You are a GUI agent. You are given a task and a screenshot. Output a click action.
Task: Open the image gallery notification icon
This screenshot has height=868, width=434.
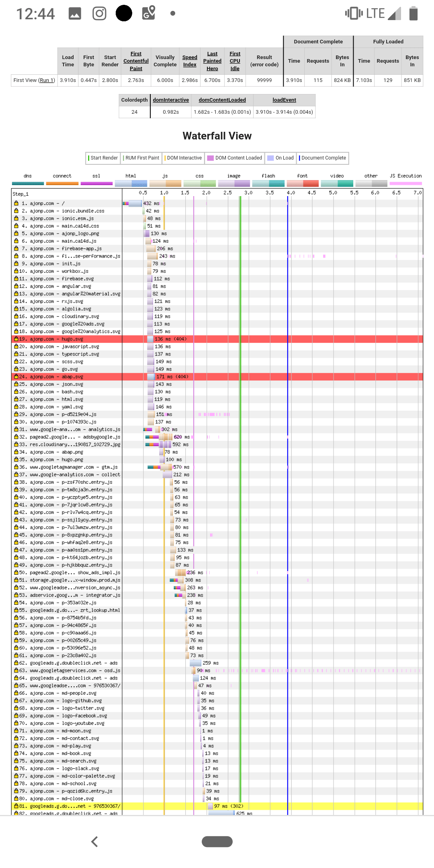pyautogui.click(x=75, y=13)
